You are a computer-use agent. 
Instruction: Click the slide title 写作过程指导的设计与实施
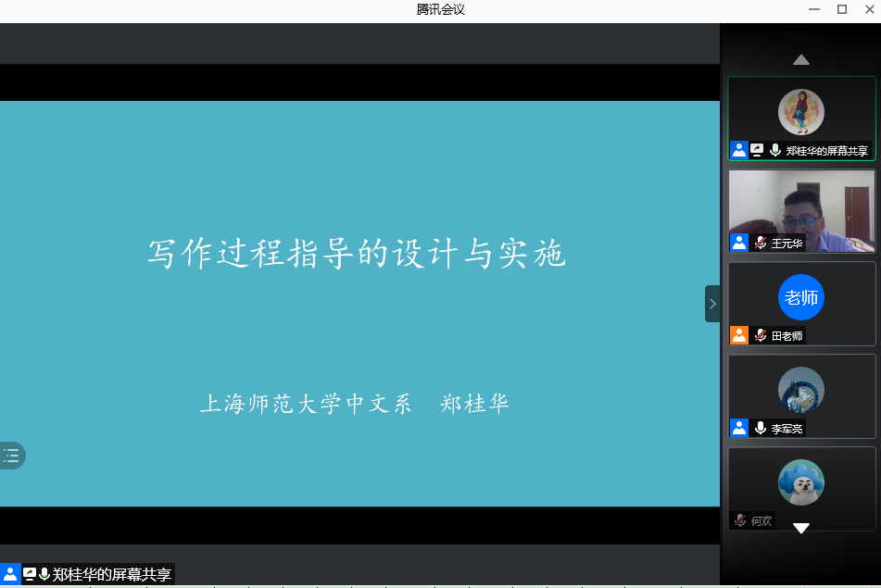point(357,254)
